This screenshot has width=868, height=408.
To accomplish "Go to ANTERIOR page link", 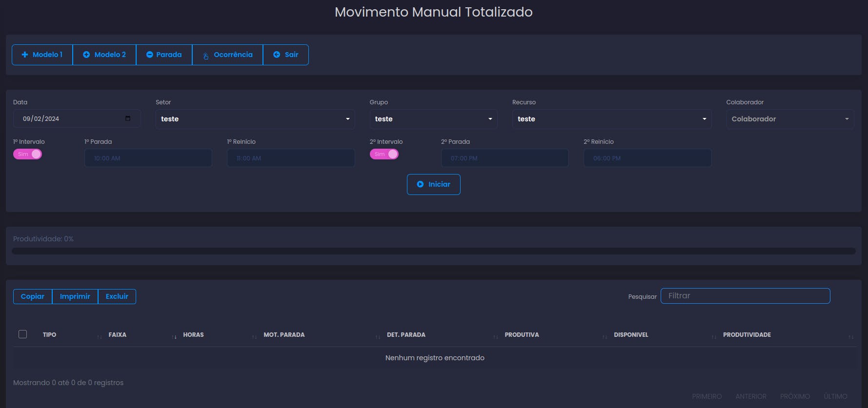I will [751, 396].
